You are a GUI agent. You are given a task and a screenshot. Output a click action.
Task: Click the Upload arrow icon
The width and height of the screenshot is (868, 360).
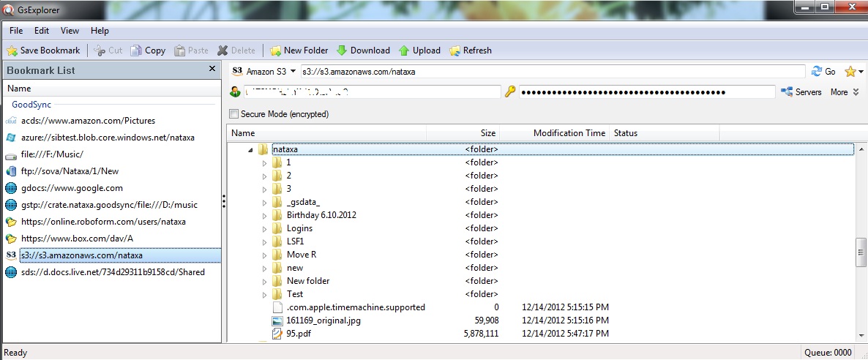click(404, 50)
